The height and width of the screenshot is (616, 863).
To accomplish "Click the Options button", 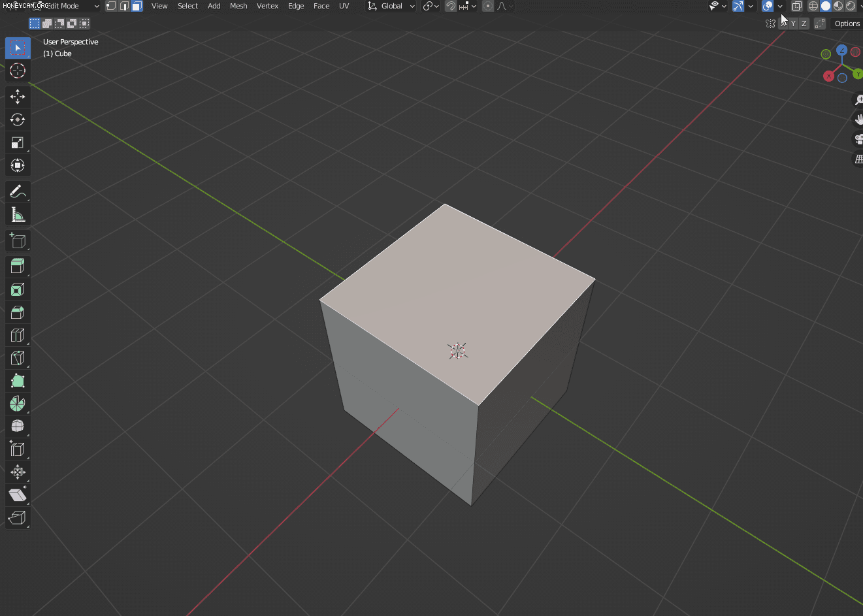I will 847,24.
